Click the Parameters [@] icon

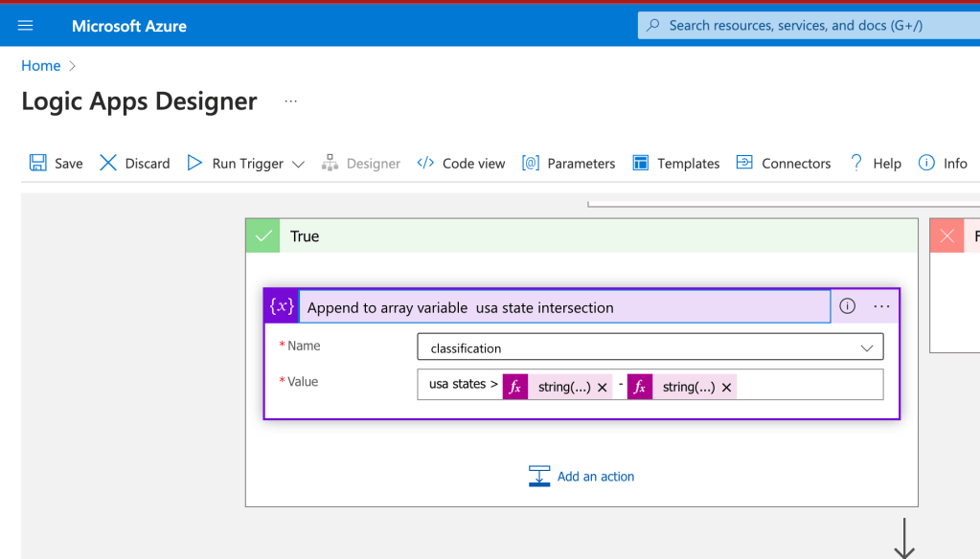[531, 163]
